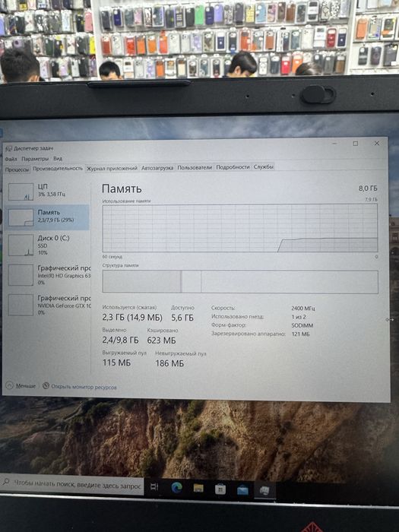This screenshot has width=399, height=532.
Task: Switch to the Автозагрузка tab
Action: pos(157,168)
